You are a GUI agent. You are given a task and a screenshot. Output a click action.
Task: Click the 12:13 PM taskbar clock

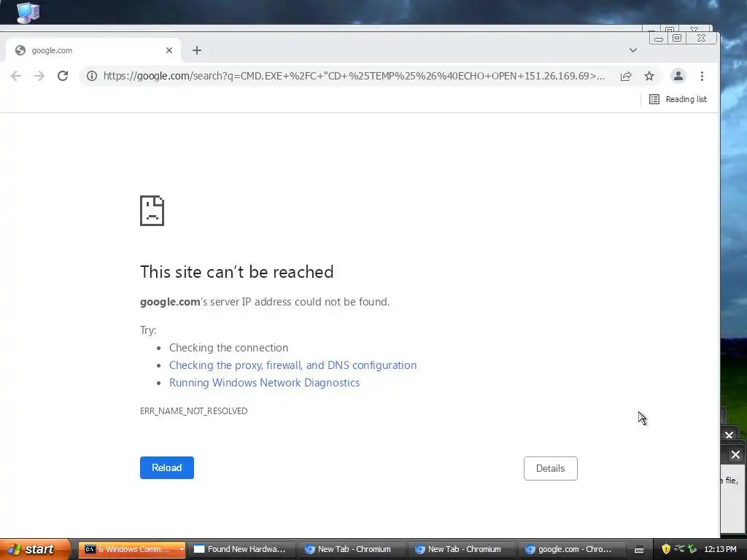tap(720, 549)
